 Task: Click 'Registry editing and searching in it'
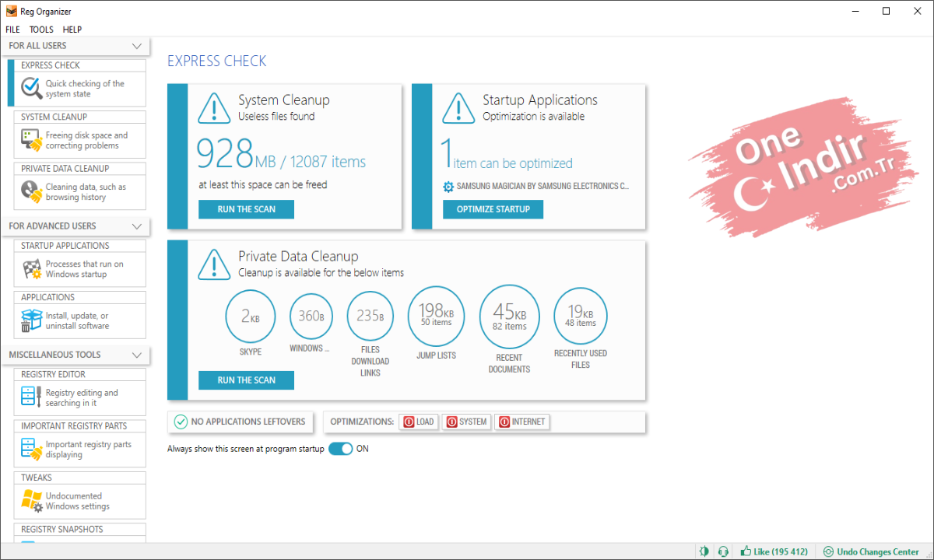(82, 397)
